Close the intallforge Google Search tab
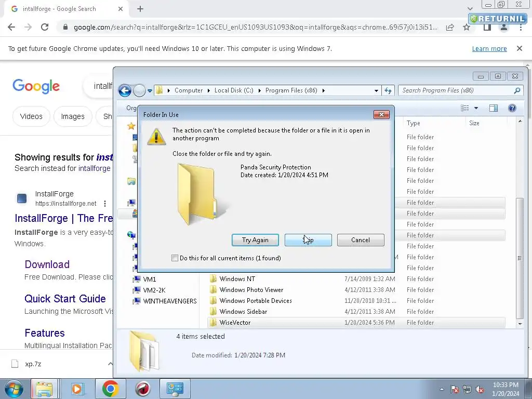The image size is (532, 399). click(x=121, y=9)
